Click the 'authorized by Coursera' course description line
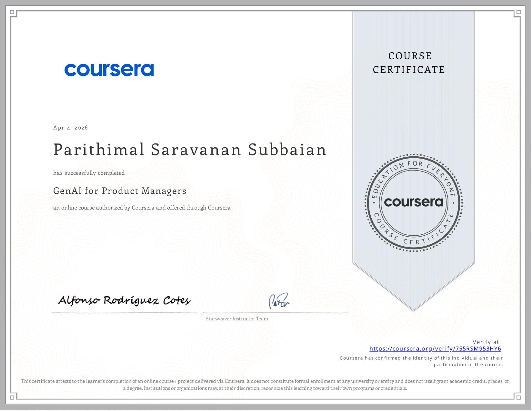532x411 pixels. pyautogui.click(x=142, y=208)
